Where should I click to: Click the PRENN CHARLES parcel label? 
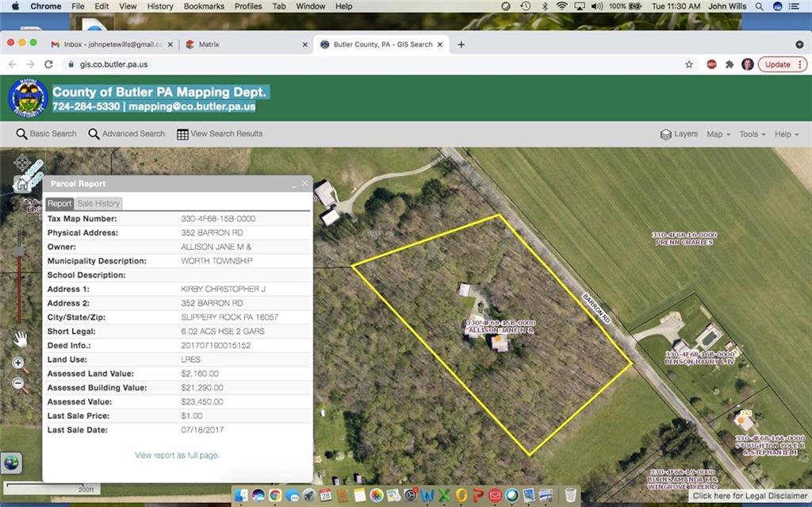point(684,239)
